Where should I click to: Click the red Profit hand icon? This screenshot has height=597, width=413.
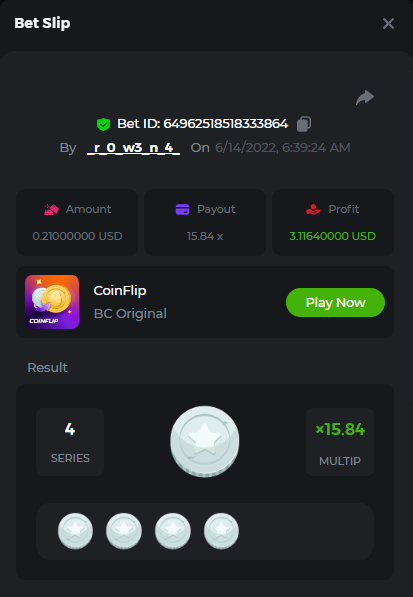pyautogui.click(x=313, y=209)
